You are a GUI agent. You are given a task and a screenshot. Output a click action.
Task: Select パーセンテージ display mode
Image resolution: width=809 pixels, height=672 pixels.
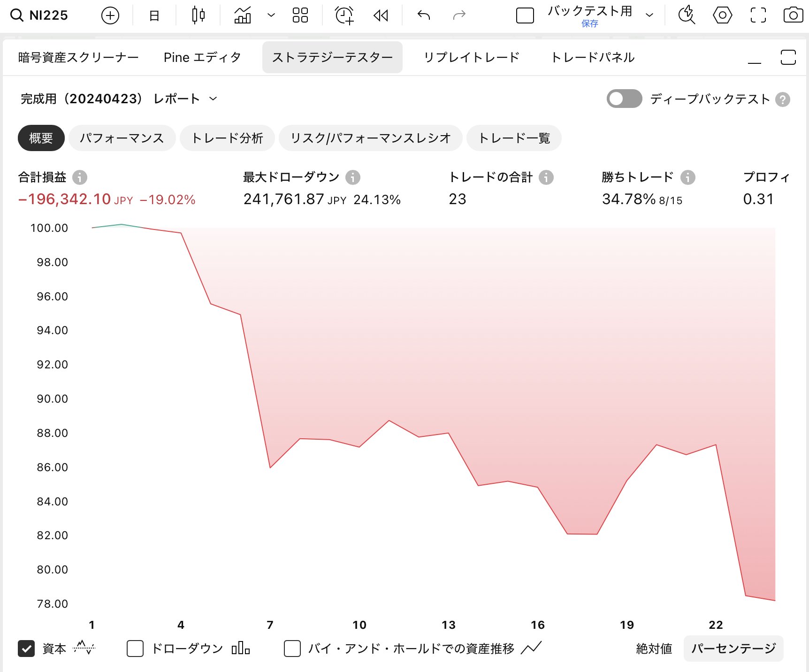click(x=733, y=649)
